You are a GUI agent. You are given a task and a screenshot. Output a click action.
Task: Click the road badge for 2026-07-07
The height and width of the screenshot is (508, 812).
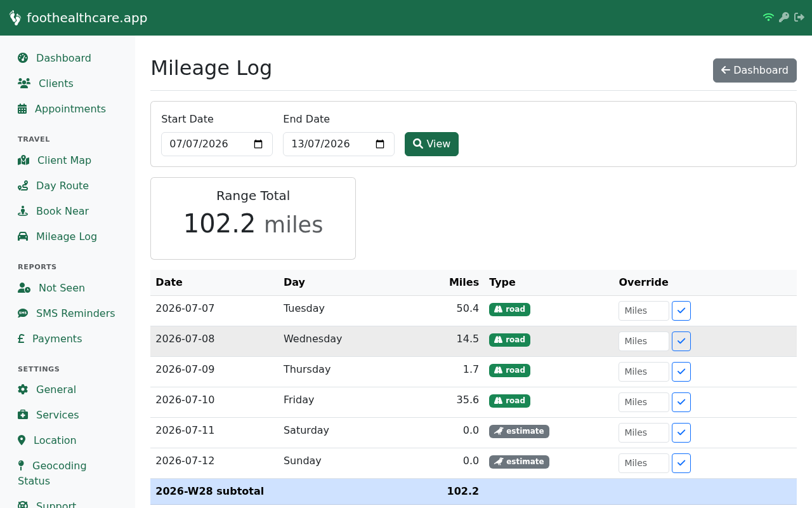(x=509, y=309)
